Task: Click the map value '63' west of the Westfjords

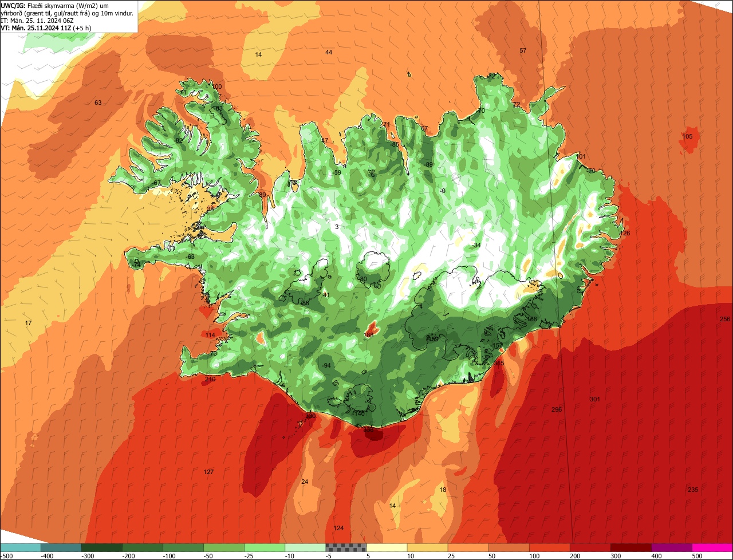Action: (x=98, y=102)
